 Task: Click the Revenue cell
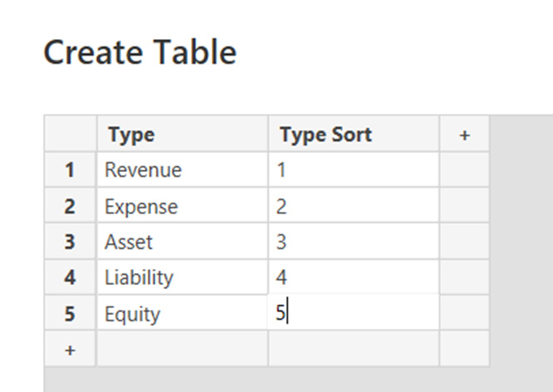pos(182,170)
